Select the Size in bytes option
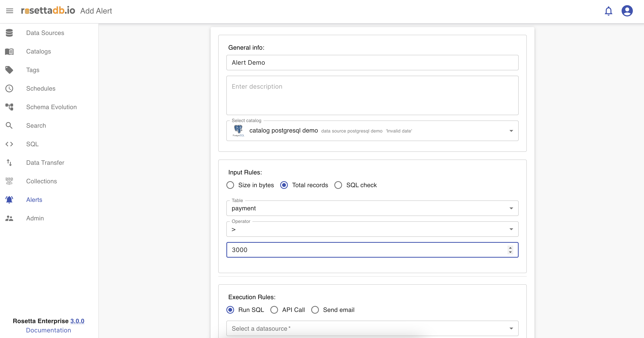 230,185
